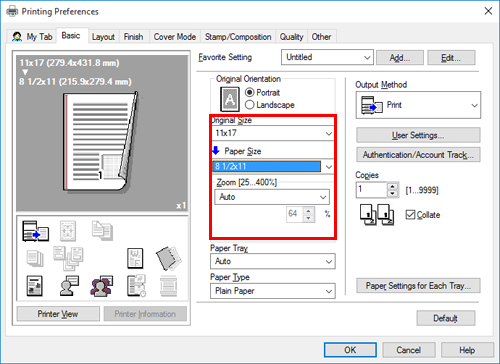Open the Paper Type dropdown
This screenshot has height=364, width=500.
(x=273, y=291)
